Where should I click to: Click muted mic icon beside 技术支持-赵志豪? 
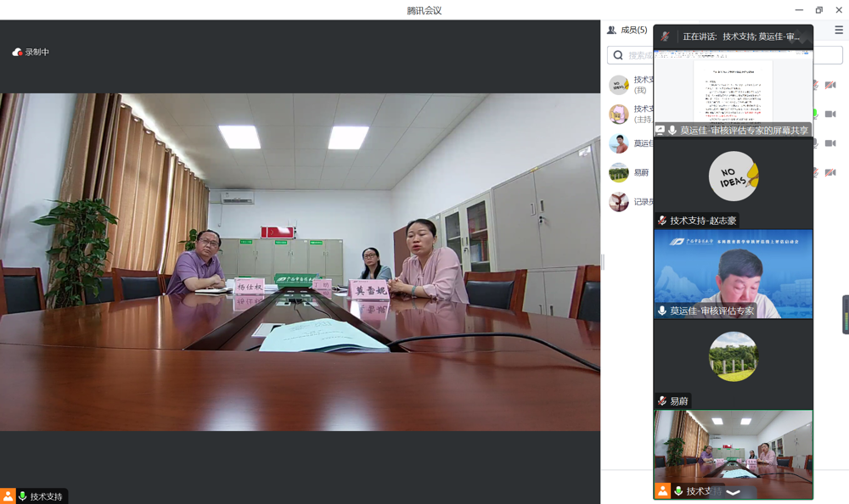[661, 221]
